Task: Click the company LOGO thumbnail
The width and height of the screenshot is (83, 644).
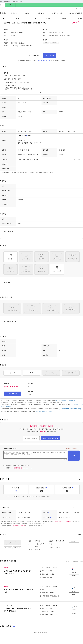Action: click(x=12, y=543)
